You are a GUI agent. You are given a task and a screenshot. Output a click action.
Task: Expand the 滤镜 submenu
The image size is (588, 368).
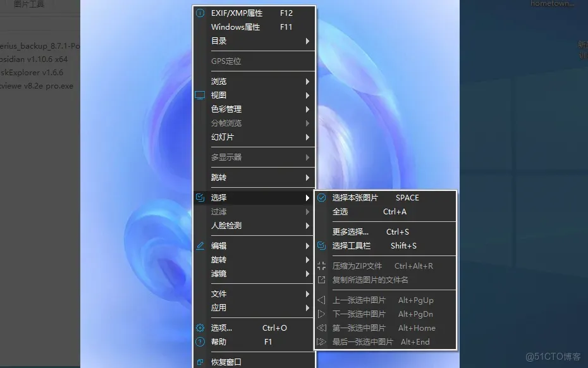click(x=219, y=274)
